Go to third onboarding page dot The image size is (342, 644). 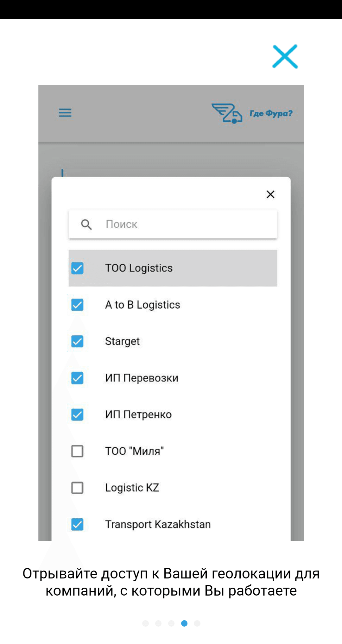point(171,623)
